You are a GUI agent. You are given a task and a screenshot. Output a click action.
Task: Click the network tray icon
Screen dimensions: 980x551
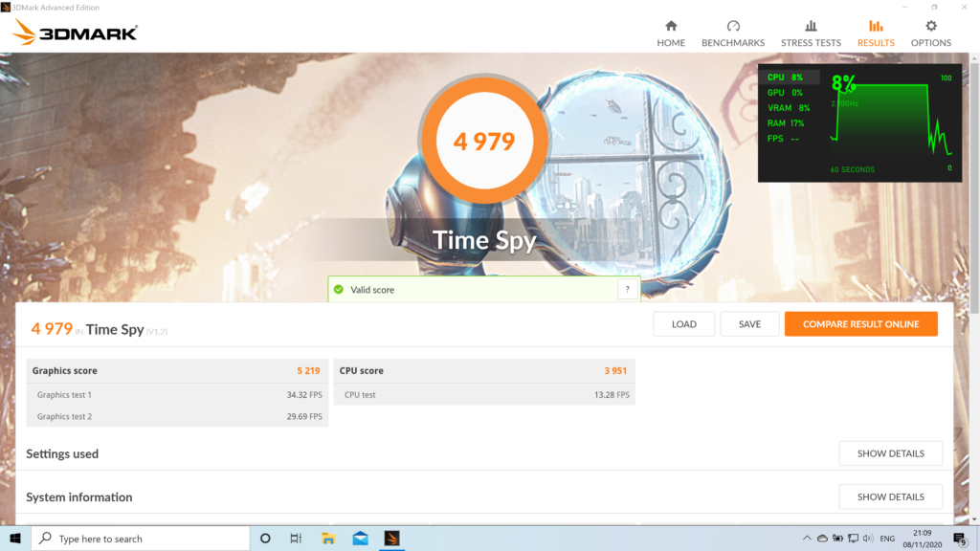853,538
